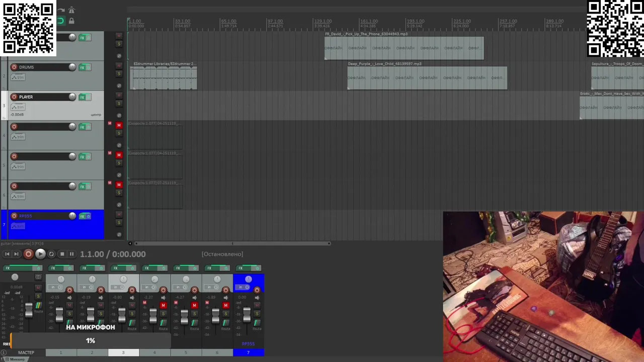Toggle master mono/stereo button in mixer

(38, 277)
